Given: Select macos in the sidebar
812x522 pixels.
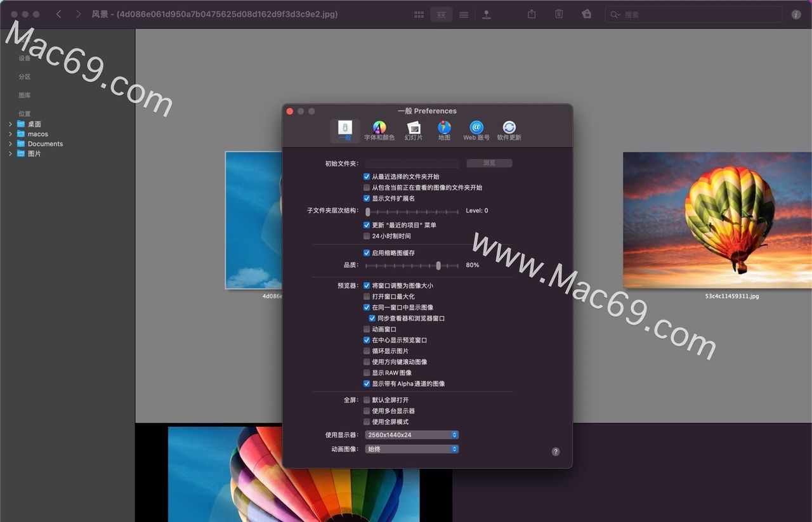Looking at the screenshot, I should [37, 134].
